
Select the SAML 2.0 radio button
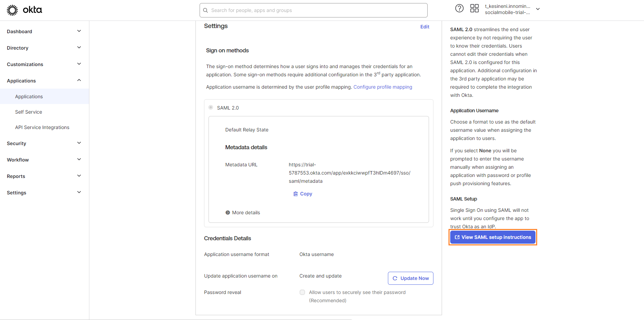[x=211, y=107]
